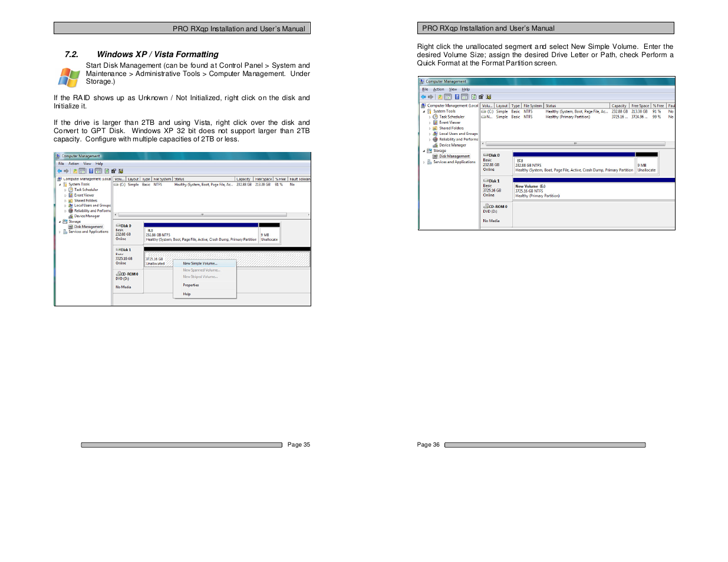
Task: Click the CD-ROM 0 drive icon in the page 36 screenshot
Action: [486, 206]
